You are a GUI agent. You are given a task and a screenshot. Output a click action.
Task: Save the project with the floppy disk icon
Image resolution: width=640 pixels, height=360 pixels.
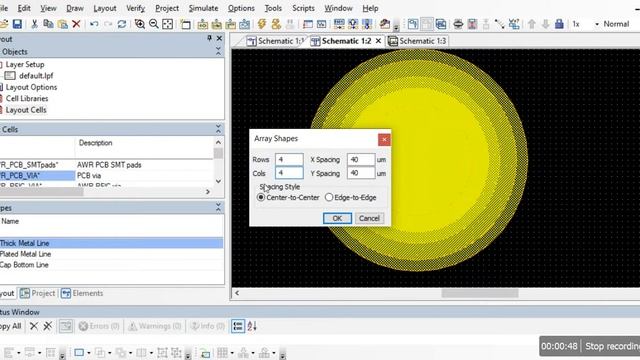[17, 24]
